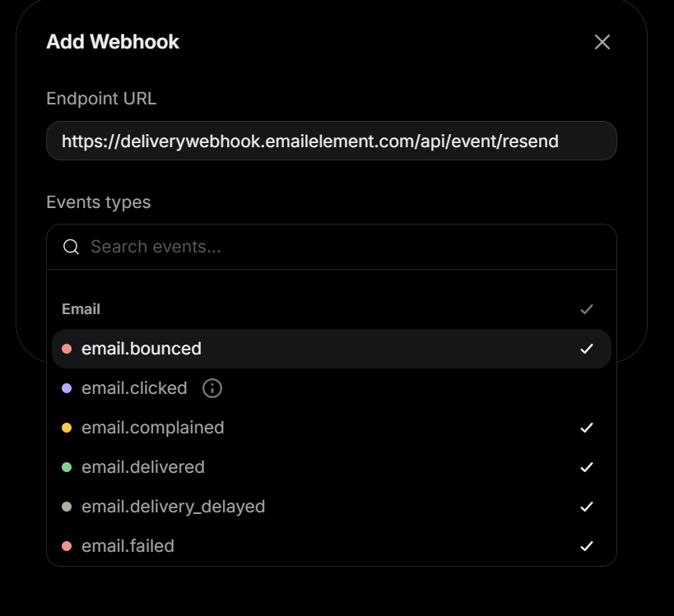Click the red dot beside email.failed

click(67, 546)
